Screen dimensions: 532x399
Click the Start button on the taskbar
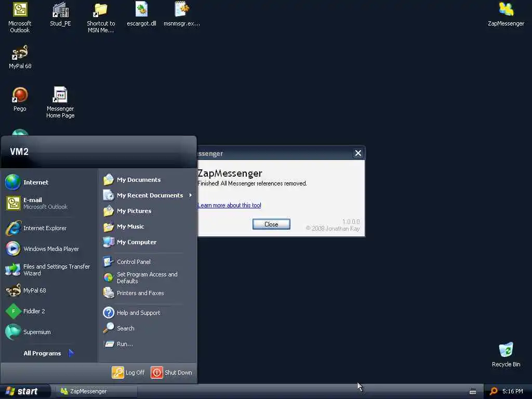(x=25, y=391)
